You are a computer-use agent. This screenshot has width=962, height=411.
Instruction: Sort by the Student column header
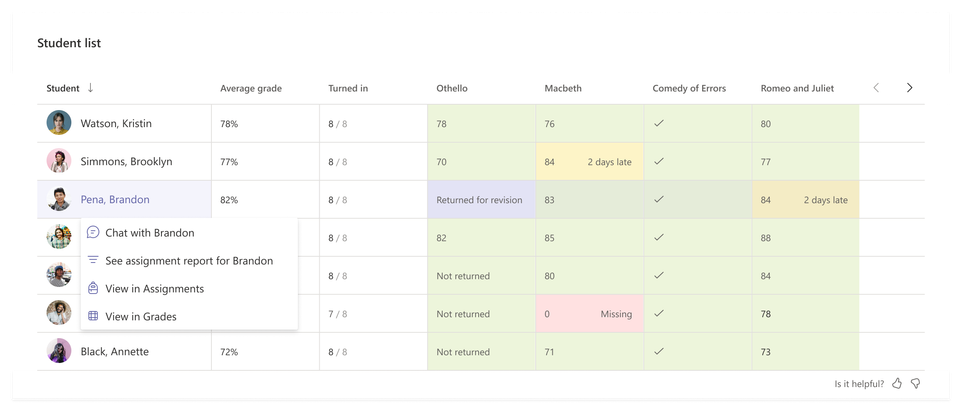pos(63,88)
